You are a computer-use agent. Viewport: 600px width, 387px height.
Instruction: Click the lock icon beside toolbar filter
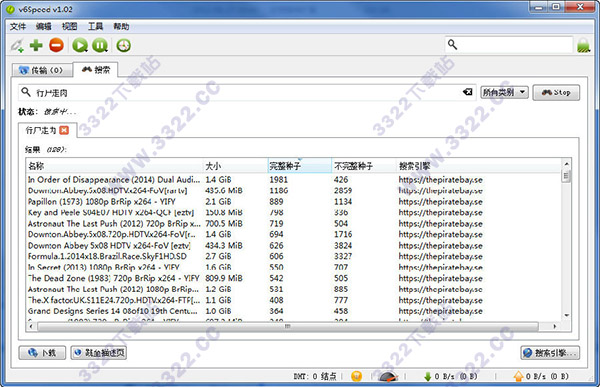pos(583,45)
